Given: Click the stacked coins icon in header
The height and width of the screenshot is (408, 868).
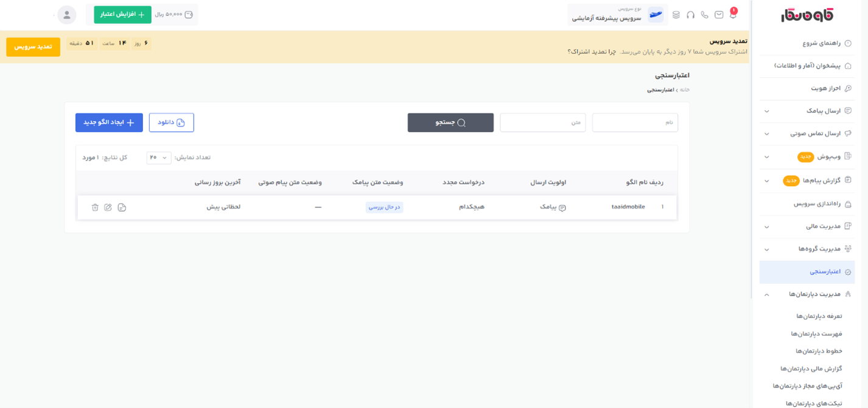Looking at the screenshot, I should [676, 15].
